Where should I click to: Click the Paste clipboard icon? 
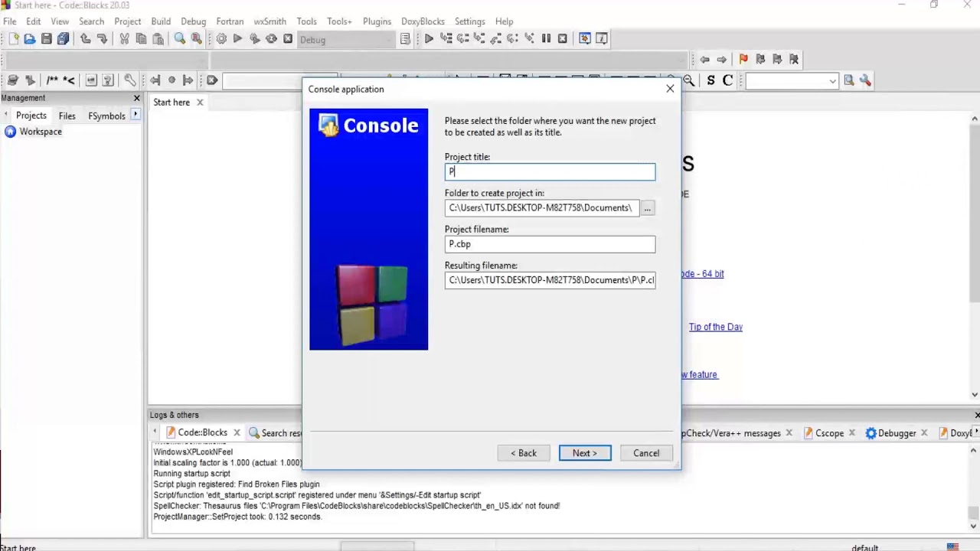[158, 39]
